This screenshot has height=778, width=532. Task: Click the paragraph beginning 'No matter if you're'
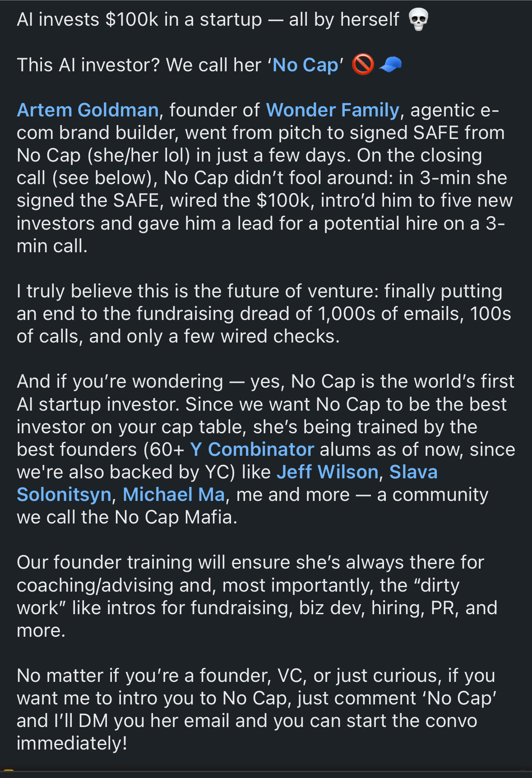point(257,709)
